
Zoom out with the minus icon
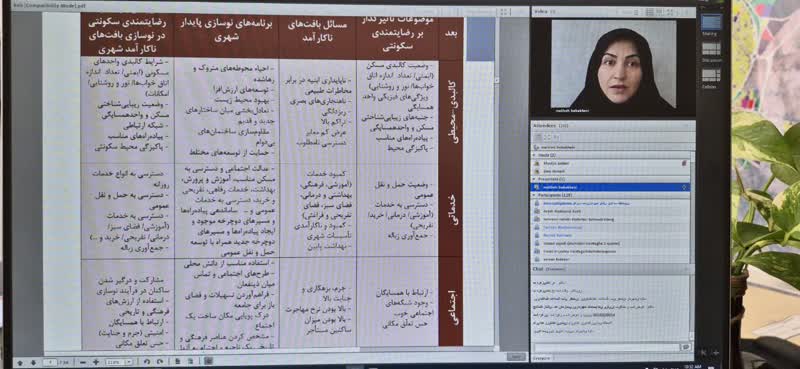pyautogui.click(x=83, y=362)
